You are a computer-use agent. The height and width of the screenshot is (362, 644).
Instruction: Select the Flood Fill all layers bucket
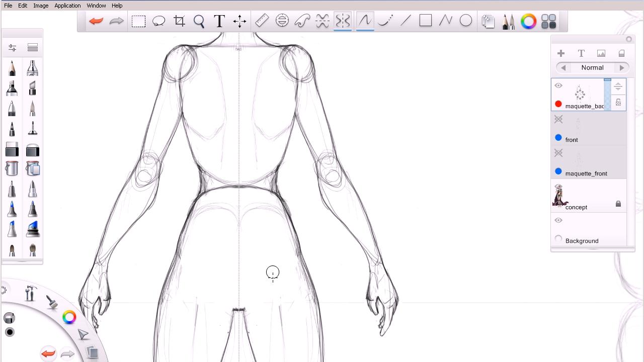[33, 168]
